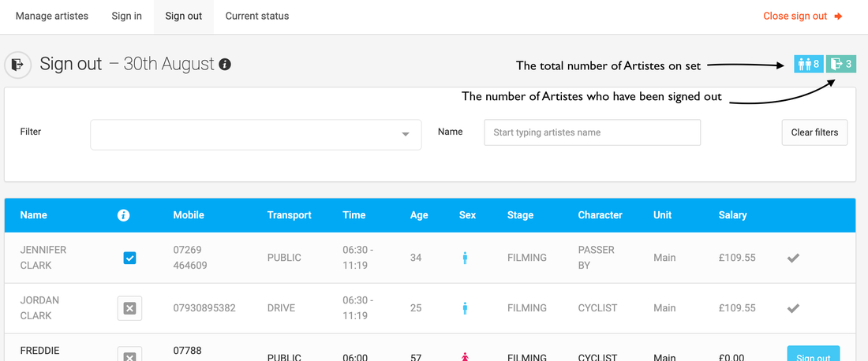Click the grey checkmark in Jordan Clark's row

click(793, 308)
